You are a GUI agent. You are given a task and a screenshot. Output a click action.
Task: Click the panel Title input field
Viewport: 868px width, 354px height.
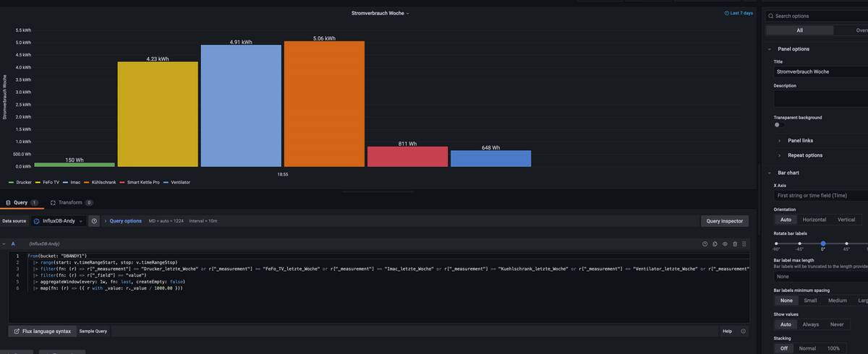[821, 72]
